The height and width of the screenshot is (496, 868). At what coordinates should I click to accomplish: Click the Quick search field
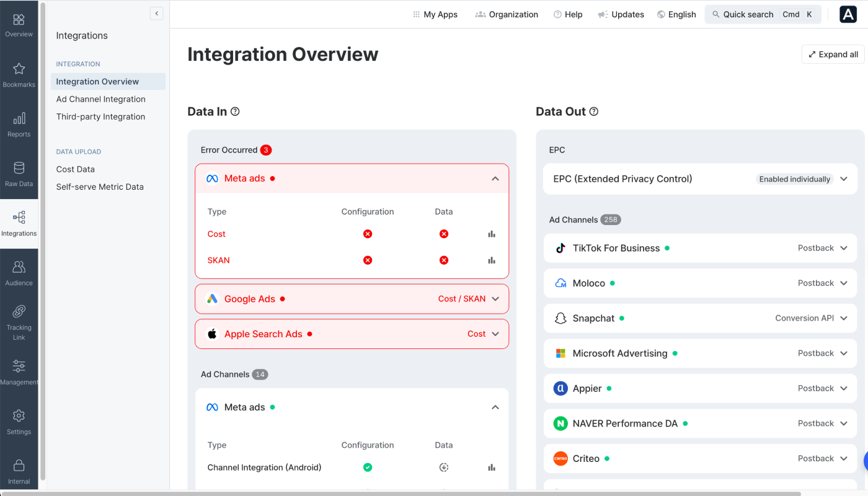pyautogui.click(x=763, y=14)
